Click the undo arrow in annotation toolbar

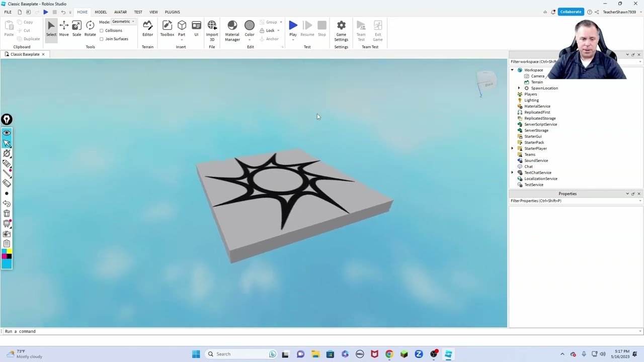pyautogui.click(x=7, y=204)
